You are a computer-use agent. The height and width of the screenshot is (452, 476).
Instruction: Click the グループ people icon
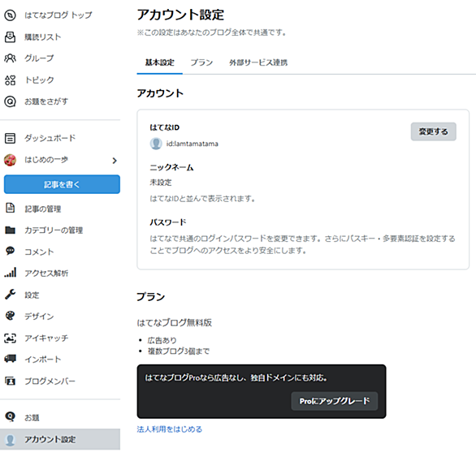tap(10, 58)
